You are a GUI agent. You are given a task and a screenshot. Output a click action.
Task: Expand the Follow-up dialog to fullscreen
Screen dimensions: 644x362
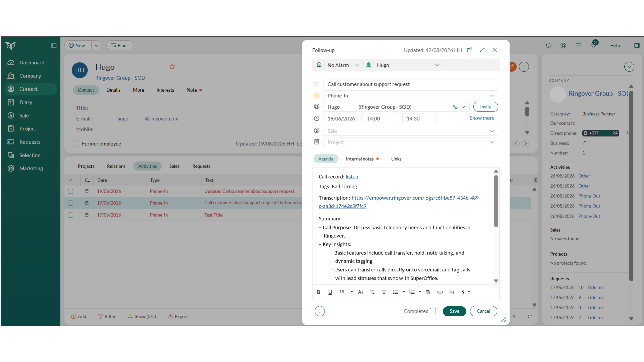pyautogui.click(x=482, y=50)
